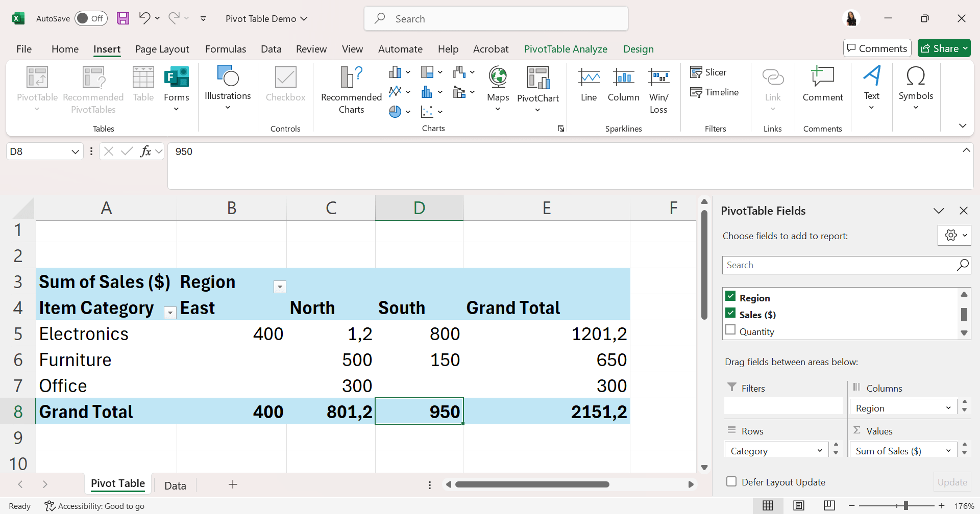Open the Item Category filter dropdown

170,313
